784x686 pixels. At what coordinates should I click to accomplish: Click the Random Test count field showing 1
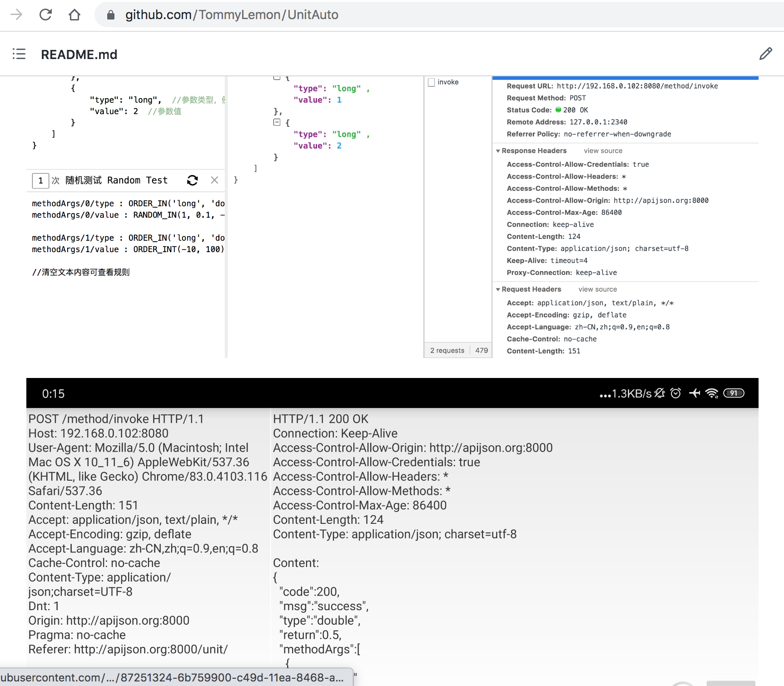pyautogui.click(x=40, y=180)
